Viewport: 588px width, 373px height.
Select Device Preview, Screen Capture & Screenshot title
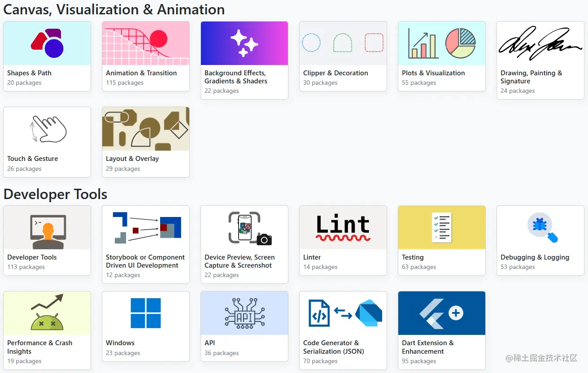pos(240,261)
